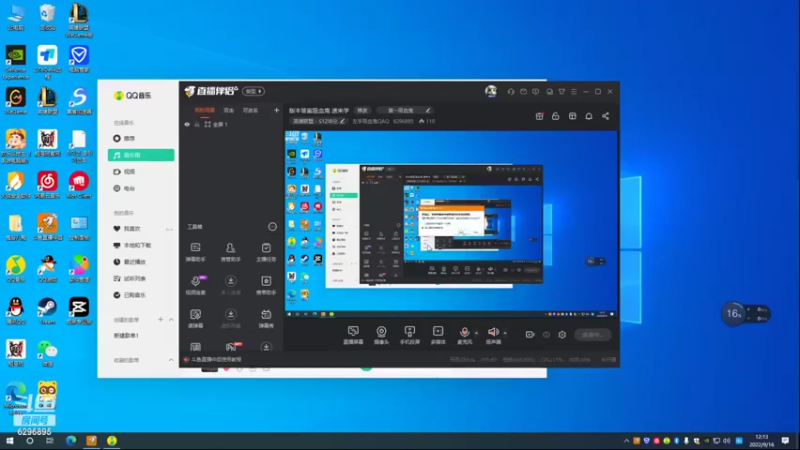Create new playlist with plus in QQ音乐
This screenshot has width=800, height=450.
click(x=160, y=320)
